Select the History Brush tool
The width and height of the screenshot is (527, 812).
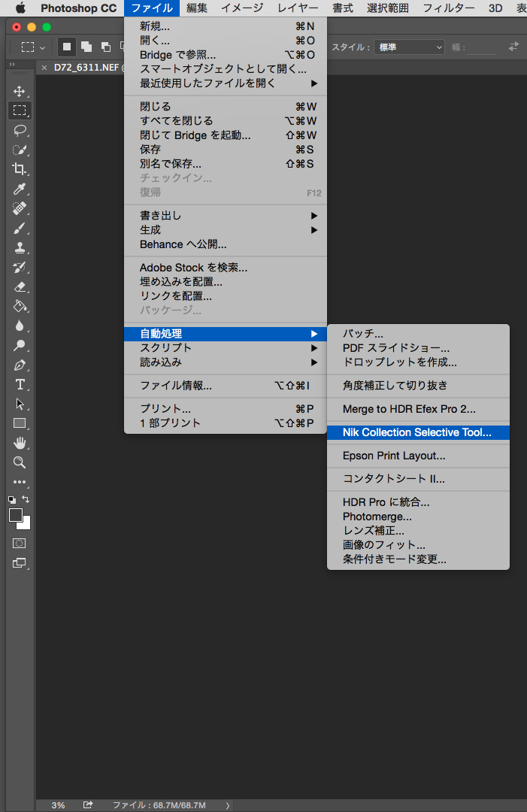point(19,267)
